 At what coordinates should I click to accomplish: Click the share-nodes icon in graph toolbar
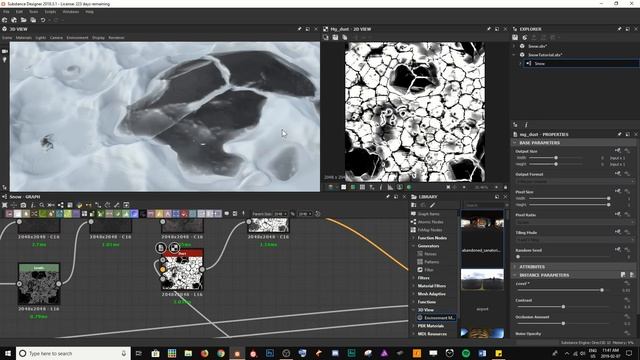(60, 205)
